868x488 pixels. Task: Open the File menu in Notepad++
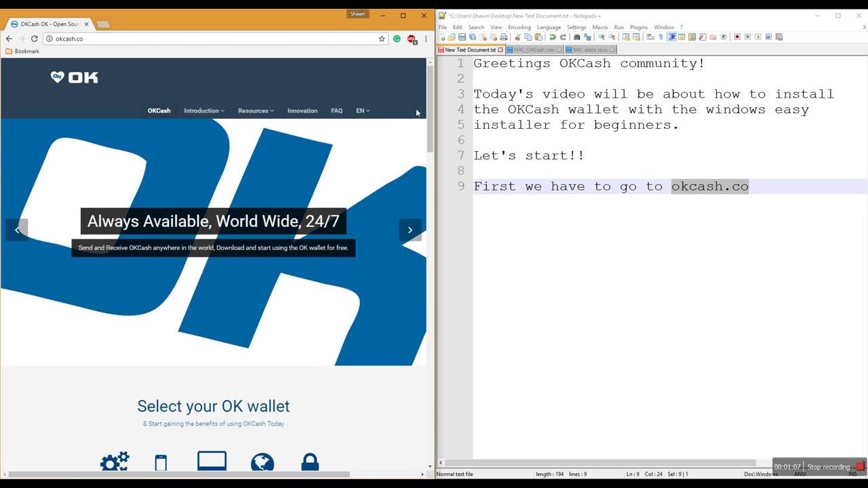coord(442,27)
